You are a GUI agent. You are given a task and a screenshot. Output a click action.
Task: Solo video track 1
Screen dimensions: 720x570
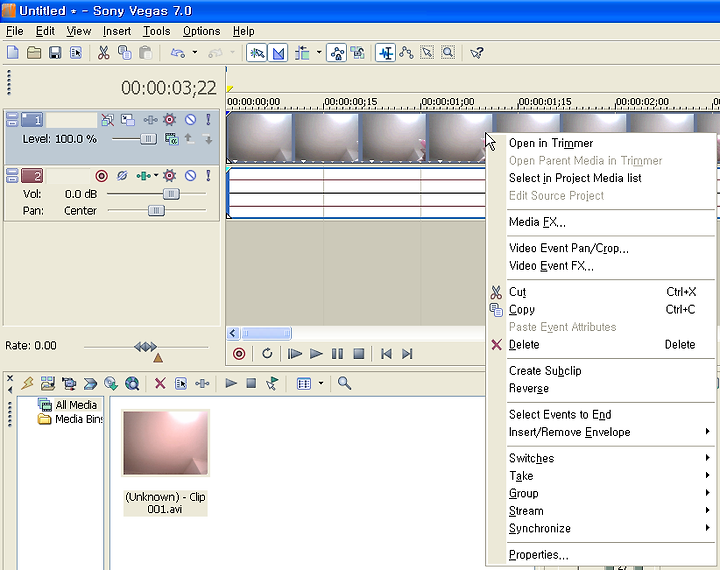[x=208, y=120]
